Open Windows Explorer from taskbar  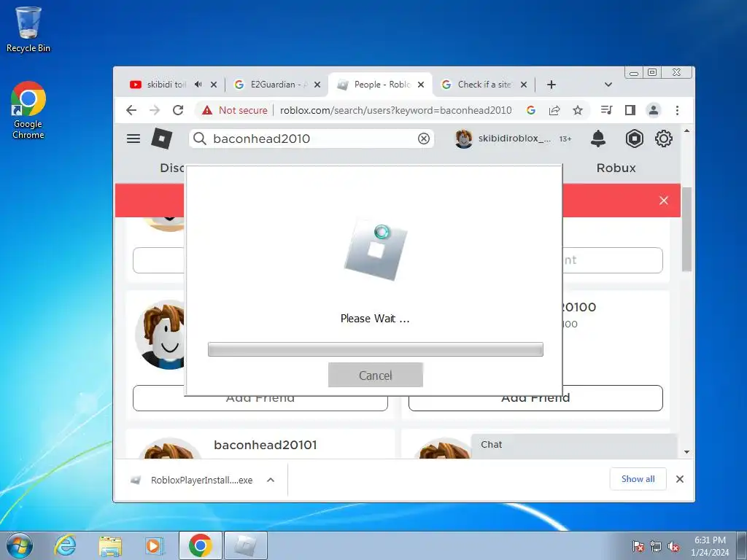point(110,545)
